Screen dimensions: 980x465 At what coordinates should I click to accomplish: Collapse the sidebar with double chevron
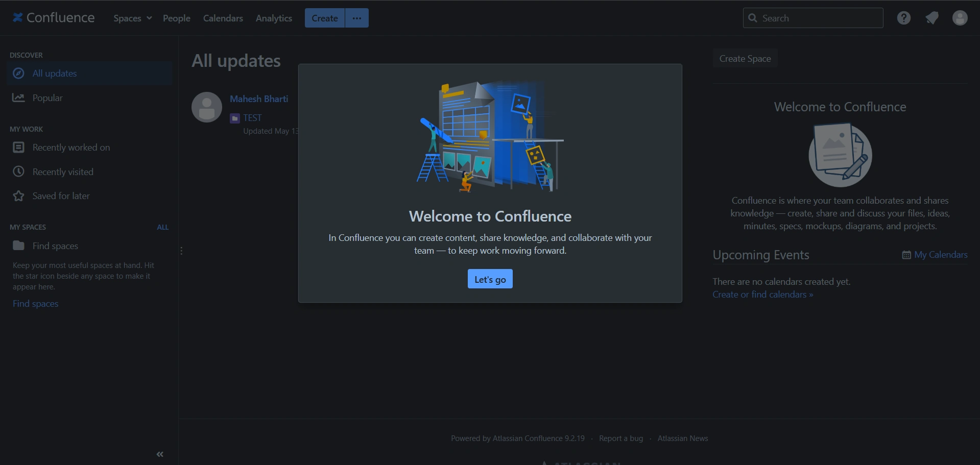tap(160, 454)
